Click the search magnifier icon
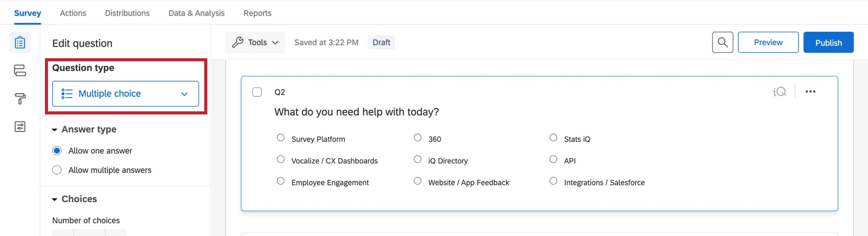868x236 pixels. tap(722, 42)
